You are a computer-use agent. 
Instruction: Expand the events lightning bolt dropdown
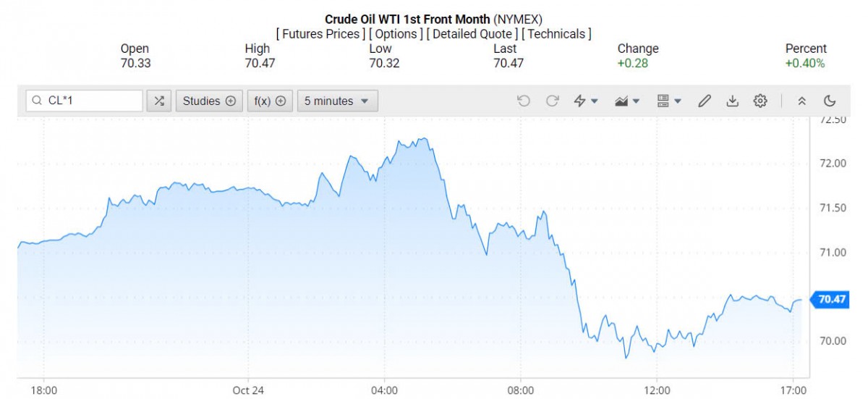[x=585, y=101]
